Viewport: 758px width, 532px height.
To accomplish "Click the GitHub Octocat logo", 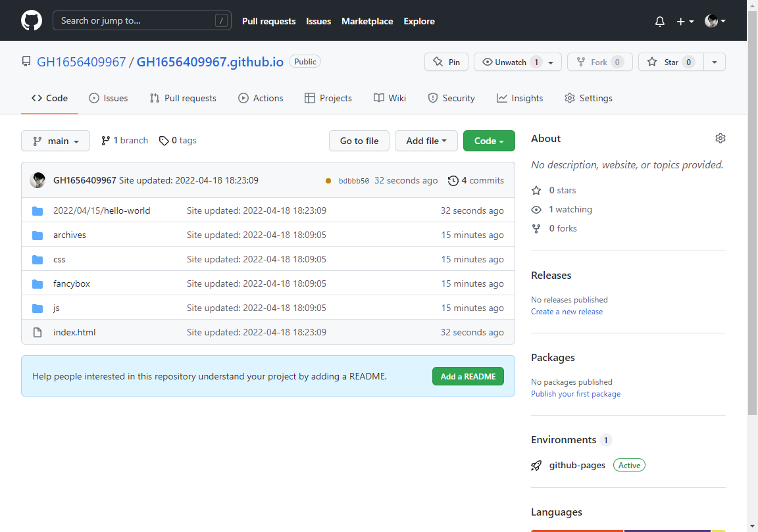I will click(x=32, y=20).
